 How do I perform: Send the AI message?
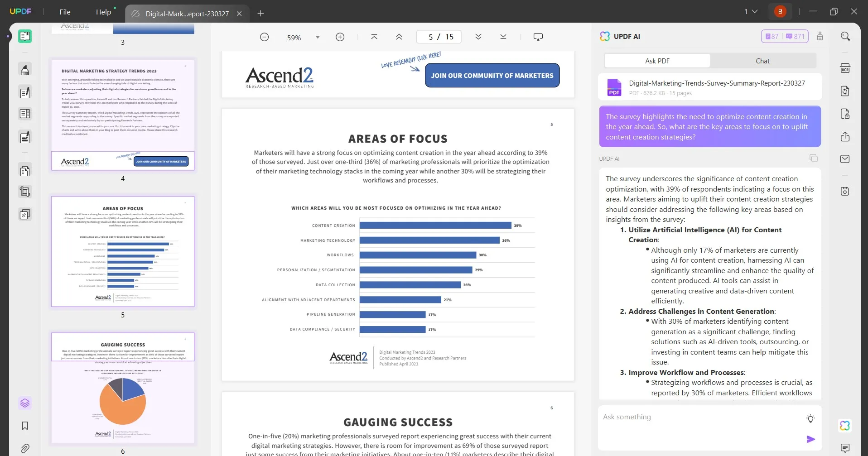[x=811, y=439]
